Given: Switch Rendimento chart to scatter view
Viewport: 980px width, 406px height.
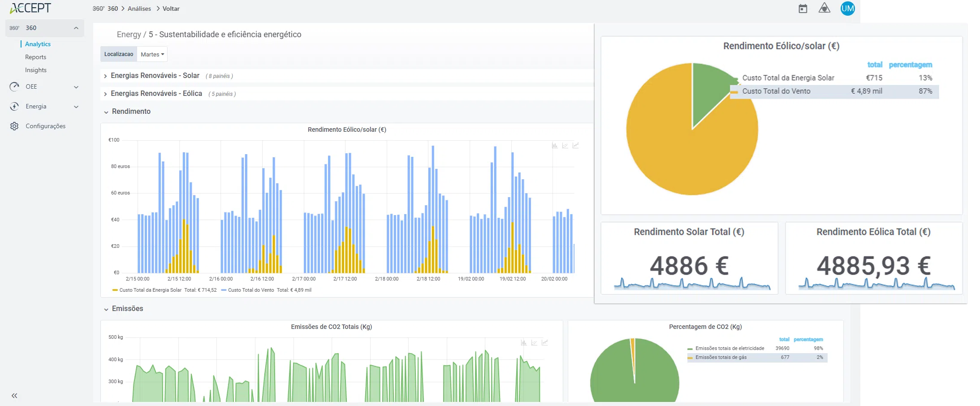Looking at the screenshot, I should coord(565,146).
